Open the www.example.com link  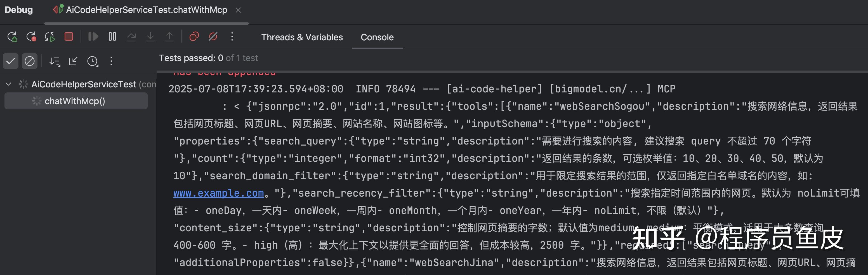point(219,193)
